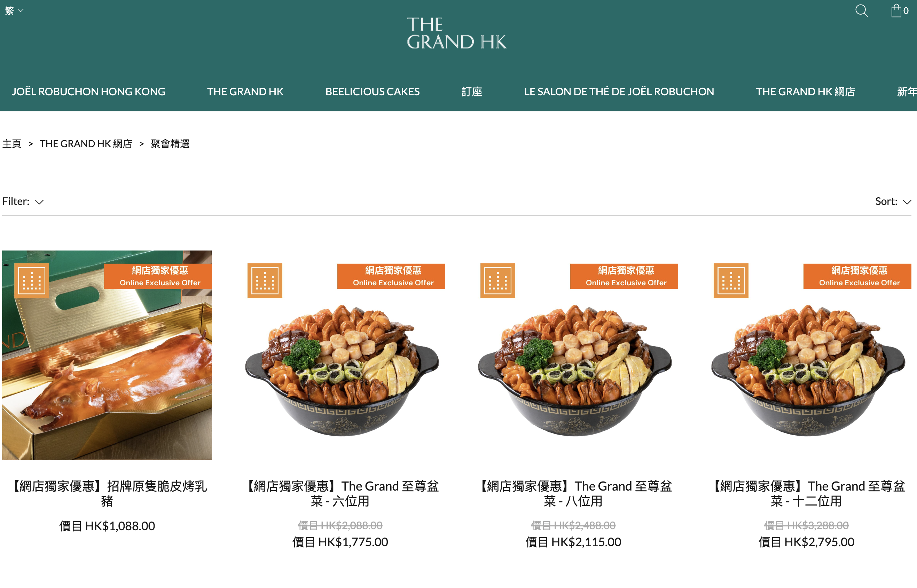Click orange grid icon on roast suckling pig
The image size is (917, 588).
pos(32,280)
